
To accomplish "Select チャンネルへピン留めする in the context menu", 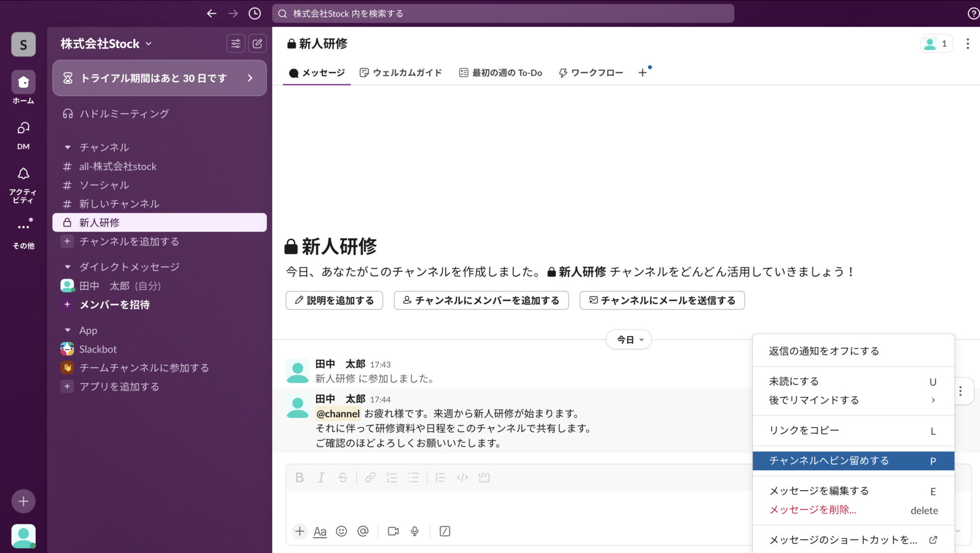I will pyautogui.click(x=828, y=460).
